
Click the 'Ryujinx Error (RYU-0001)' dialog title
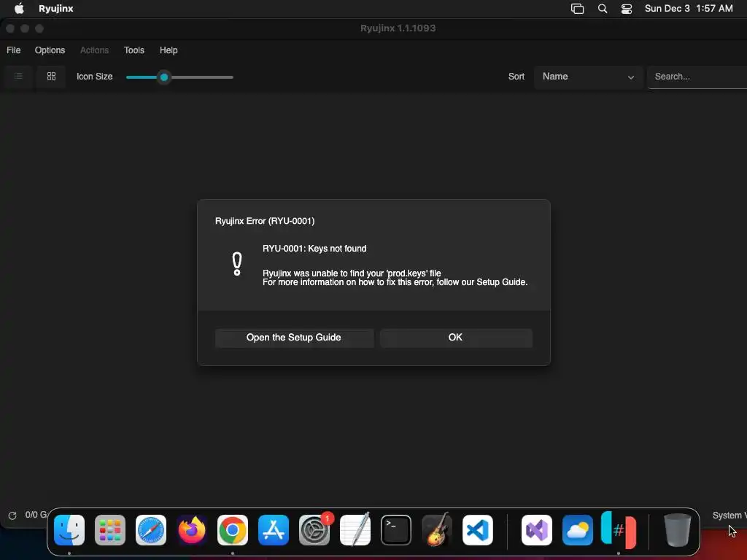click(265, 221)
